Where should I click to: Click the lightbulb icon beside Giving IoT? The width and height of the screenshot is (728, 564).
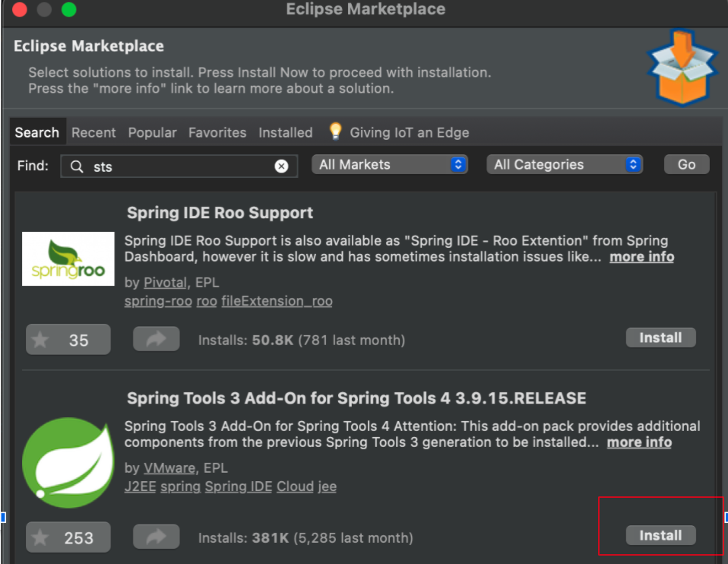[x=335, y=131]
